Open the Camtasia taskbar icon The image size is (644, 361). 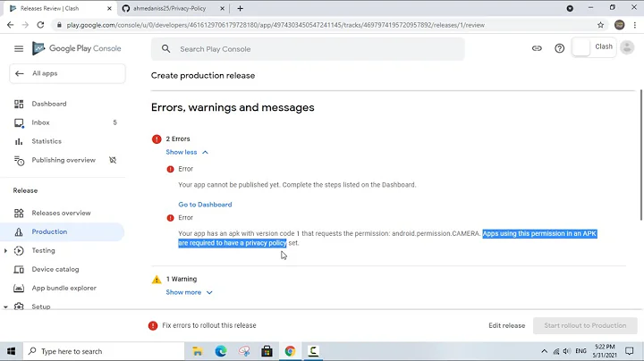313,351
